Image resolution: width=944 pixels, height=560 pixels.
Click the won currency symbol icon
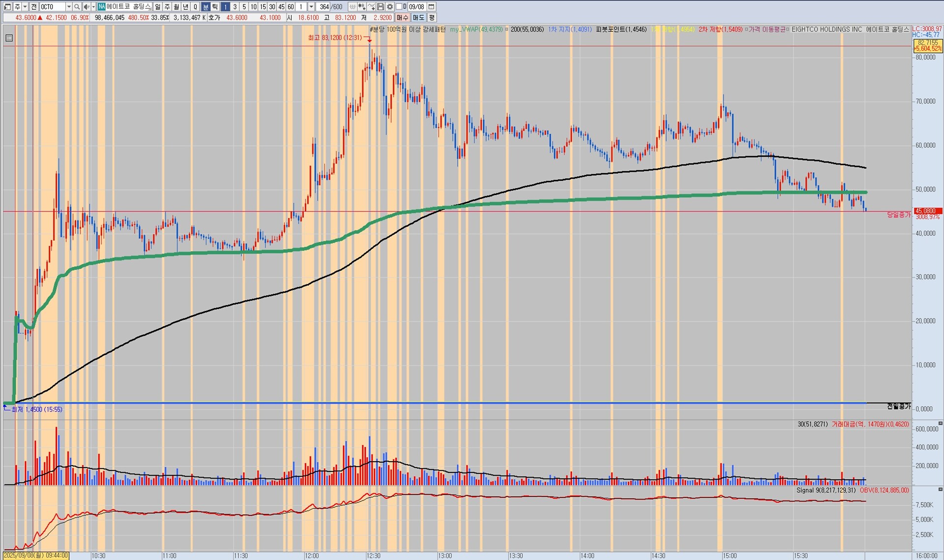pos(353,7)
